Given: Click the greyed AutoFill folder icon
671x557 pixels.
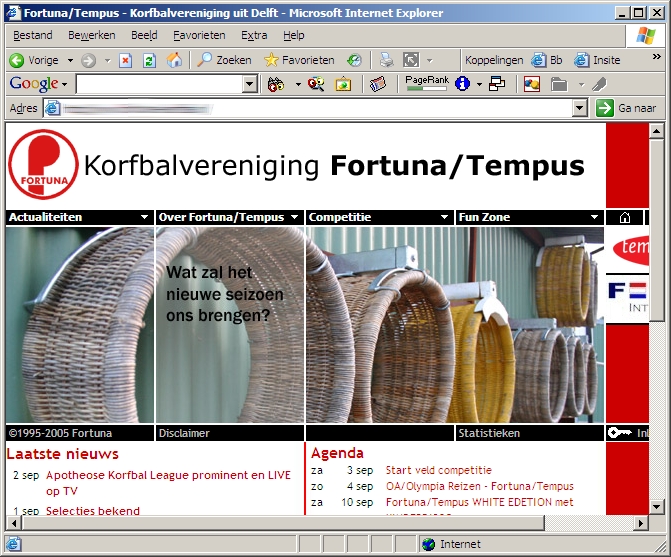Looking at the screenshot, I should [558, 84].
